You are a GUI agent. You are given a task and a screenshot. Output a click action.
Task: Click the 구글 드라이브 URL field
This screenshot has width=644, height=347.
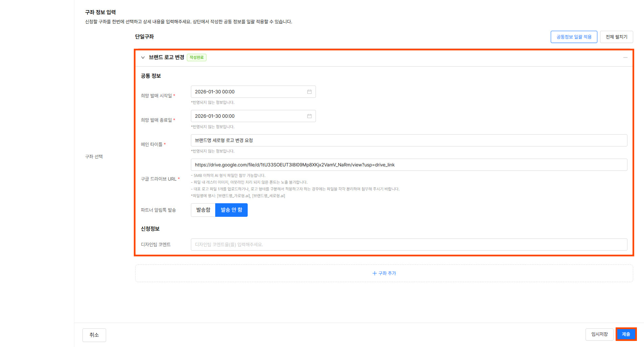[409, 165]
